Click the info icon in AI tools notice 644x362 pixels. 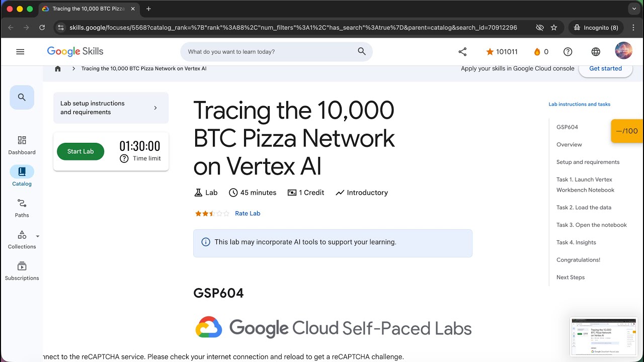(206, 242)
